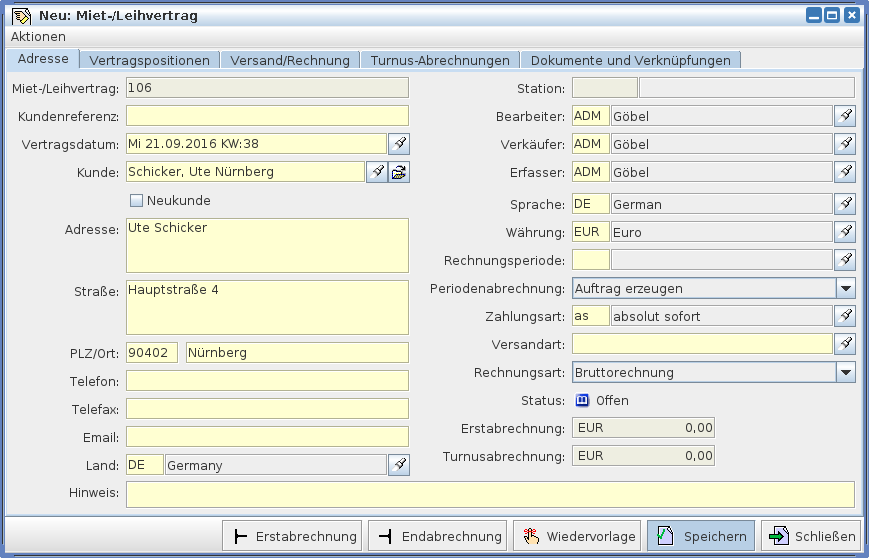Toggle the Neukunde checkbox
The image size is (869, 558).
(137, 200)
